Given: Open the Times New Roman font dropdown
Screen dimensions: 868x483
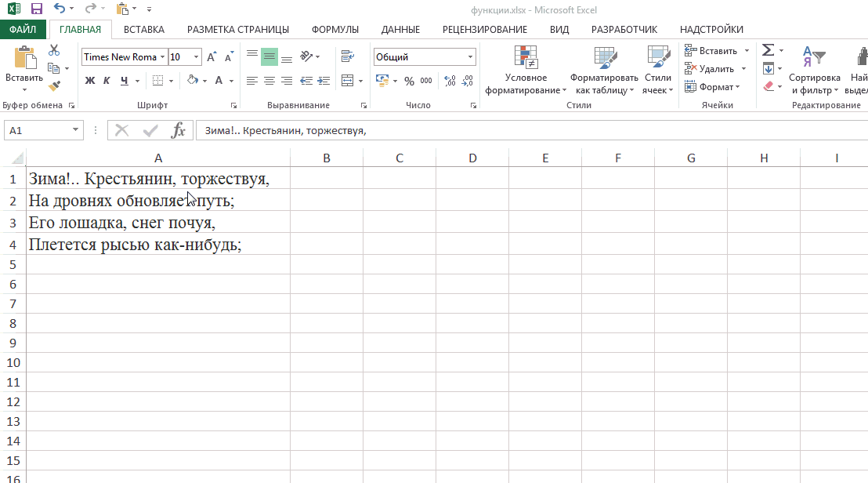Looking at the screenshot, I should click(163, 57).
